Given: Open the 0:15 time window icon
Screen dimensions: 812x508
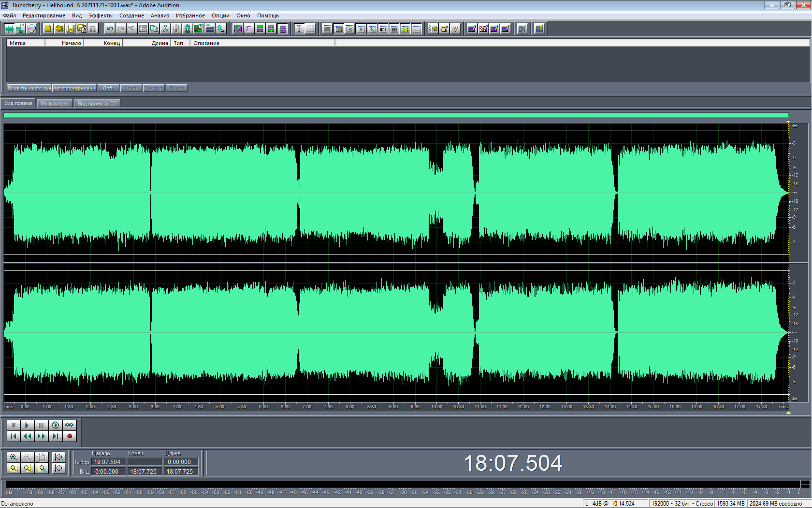Looking at the screenshot, I should coord(383,29).
